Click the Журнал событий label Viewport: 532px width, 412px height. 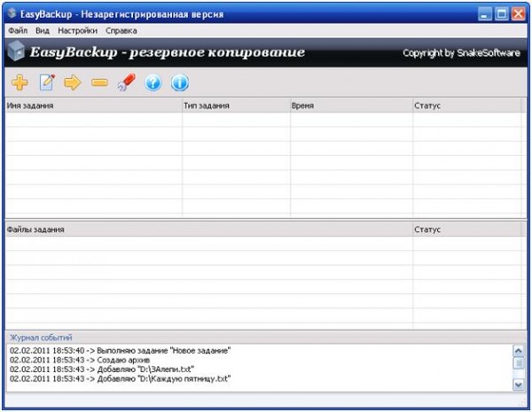pos(41,338)
